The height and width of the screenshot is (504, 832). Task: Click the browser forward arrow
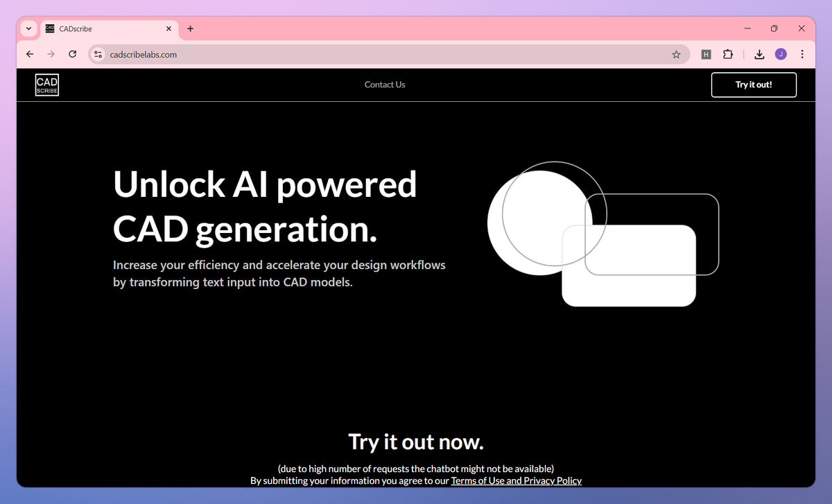pyautogui.click(x=51, y=54)
